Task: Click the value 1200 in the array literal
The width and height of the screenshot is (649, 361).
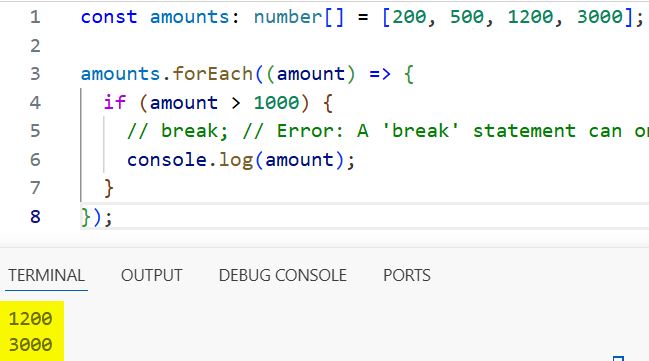Action: point(530,17)
